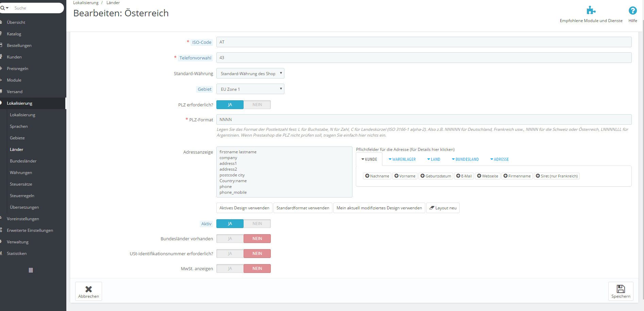This screenshot has height=311, width=644.
Task: Set USt-Identifikationsnummer erforderlich to NEIN
Action: pyautogui.click(x=257, y=254)
